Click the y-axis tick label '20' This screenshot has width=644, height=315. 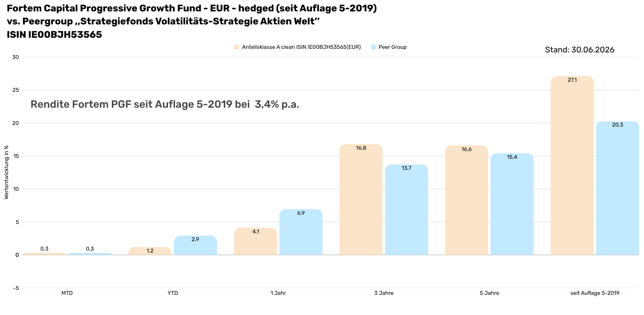pyautogui.click(x=16, y=123)
